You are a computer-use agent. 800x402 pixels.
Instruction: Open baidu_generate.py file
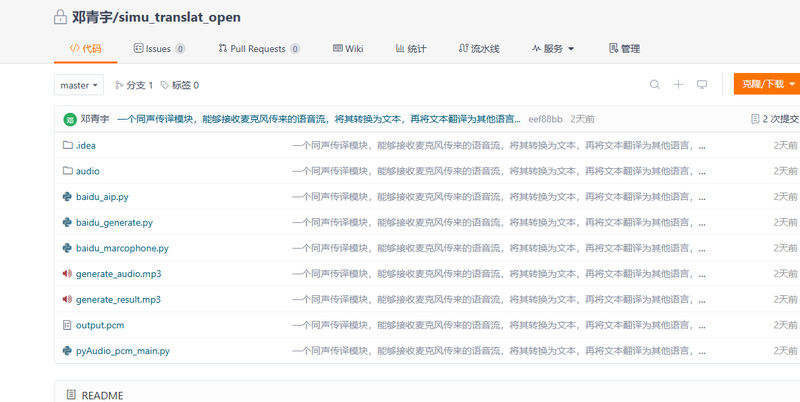114,222
